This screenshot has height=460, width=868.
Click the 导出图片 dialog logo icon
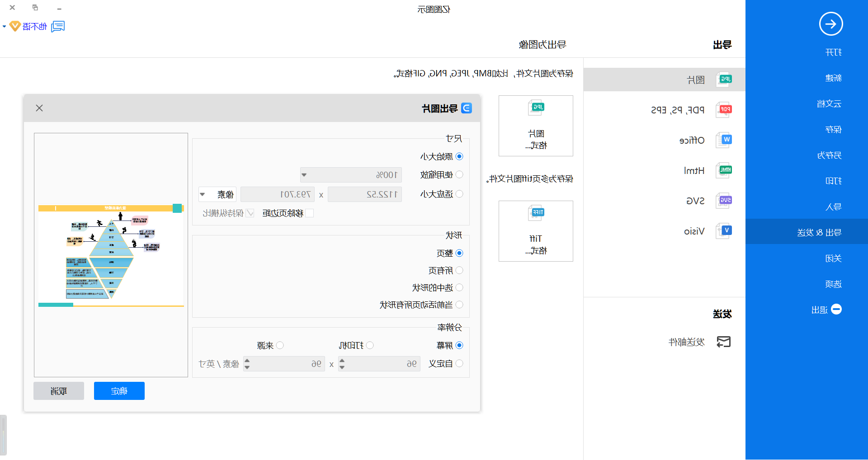point(467,108)
